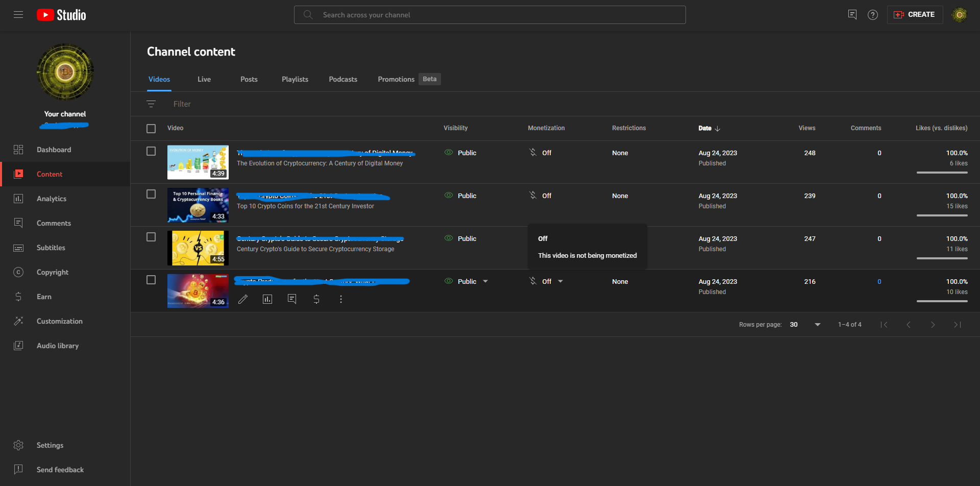Switch to the Live tab
The width and height of the screenshot is (980, 486).
(204, 79)
